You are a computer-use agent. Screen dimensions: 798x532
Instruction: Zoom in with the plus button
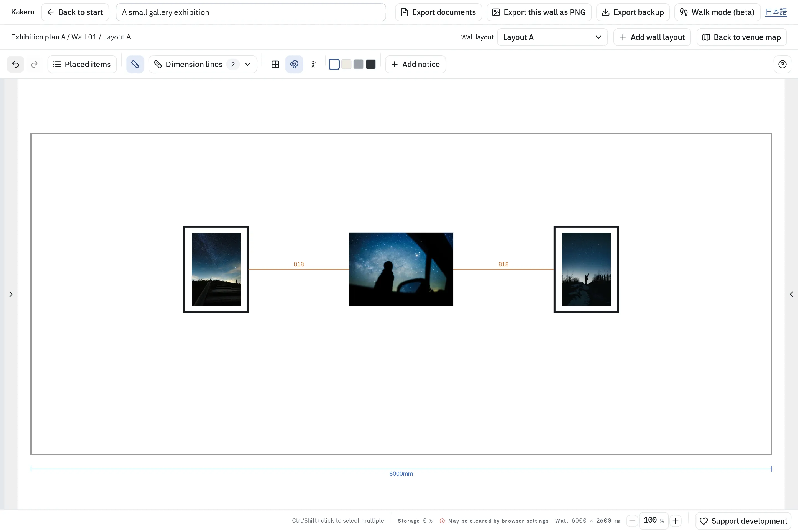[676, 521]
